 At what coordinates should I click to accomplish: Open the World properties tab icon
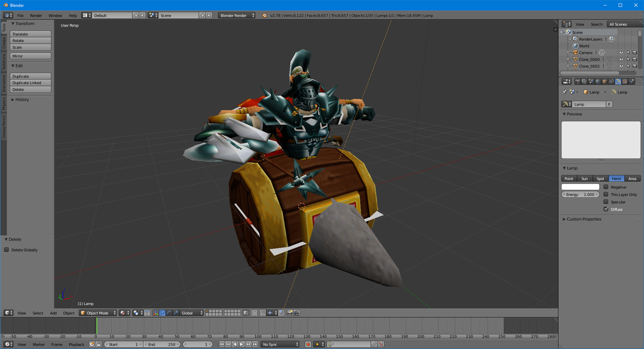tap(598, 81)
